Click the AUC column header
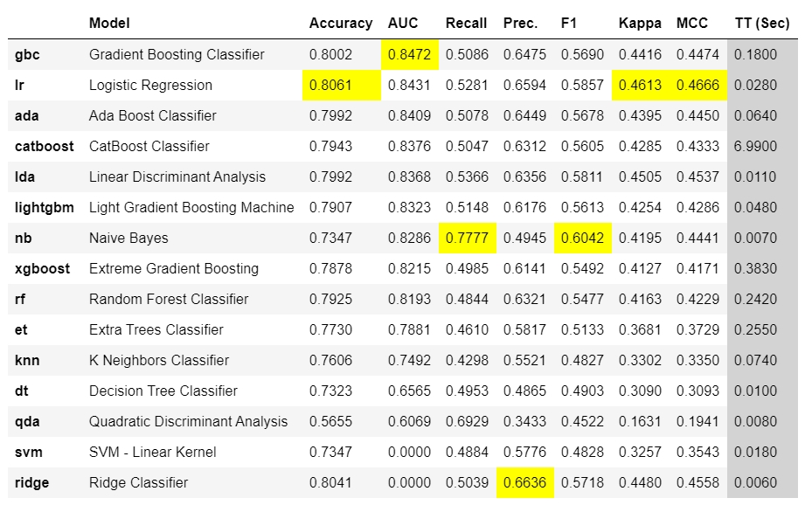This screenshot has height=505, width=812. click(403, 24)
